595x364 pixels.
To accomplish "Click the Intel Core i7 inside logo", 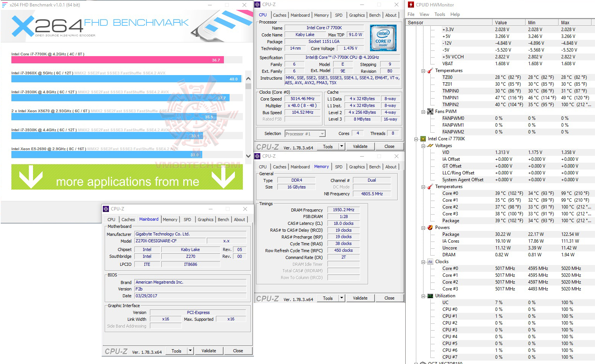I will click(383, 38).
